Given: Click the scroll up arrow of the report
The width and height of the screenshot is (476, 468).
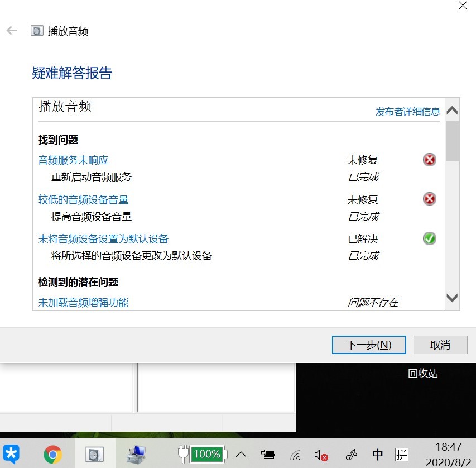Looking at the screenshot, I should click(453, 110).
